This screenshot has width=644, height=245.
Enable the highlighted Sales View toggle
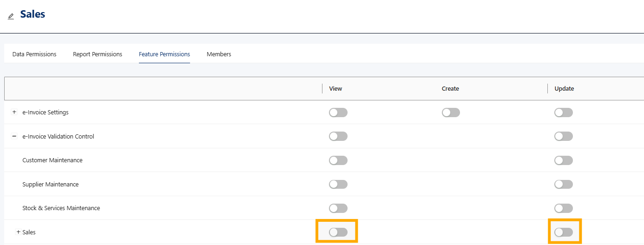tap(338, 232)
